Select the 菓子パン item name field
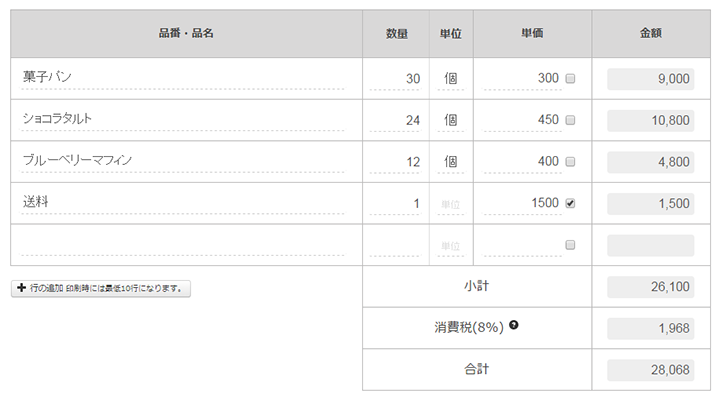Image resolution: width=718 pixels, height=397 pixels. (x=182, y=78)
